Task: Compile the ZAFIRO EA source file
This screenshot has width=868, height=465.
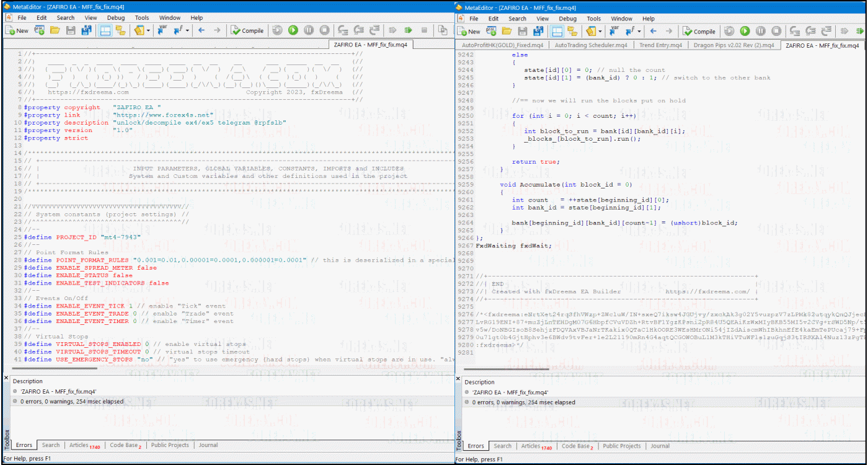Action: (247, 30)
